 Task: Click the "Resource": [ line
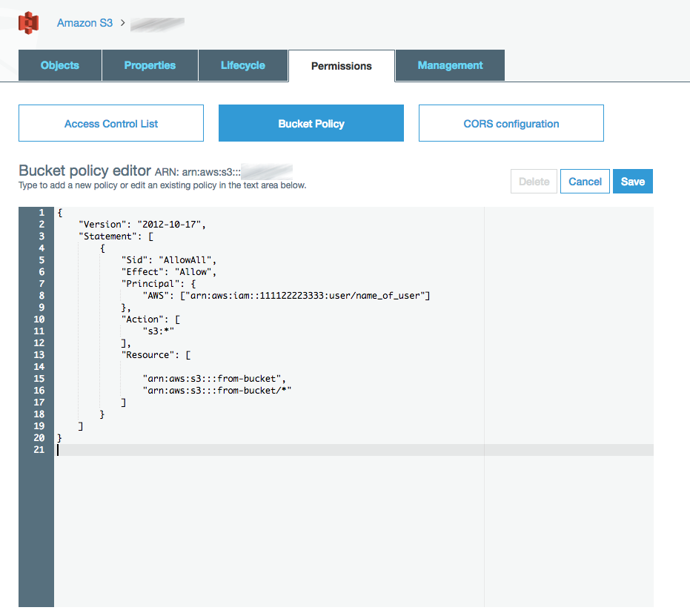coord(156,355)
